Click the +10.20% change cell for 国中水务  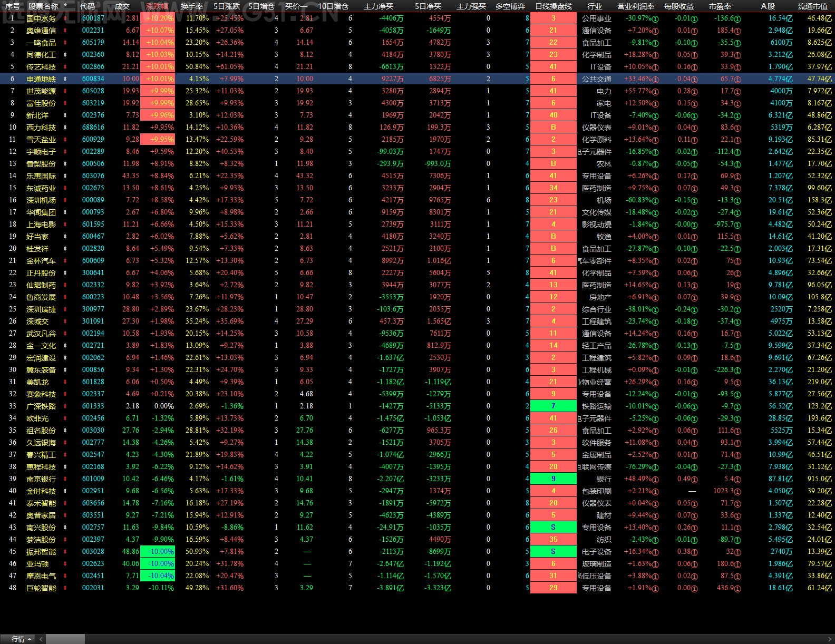(158, 18)
